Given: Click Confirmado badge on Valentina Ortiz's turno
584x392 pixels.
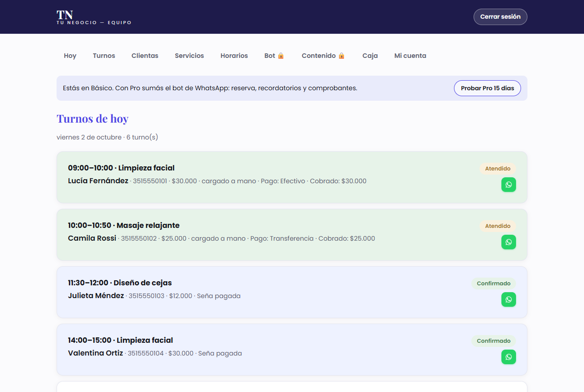Looking at the screenshot, I should coord(494,341).
